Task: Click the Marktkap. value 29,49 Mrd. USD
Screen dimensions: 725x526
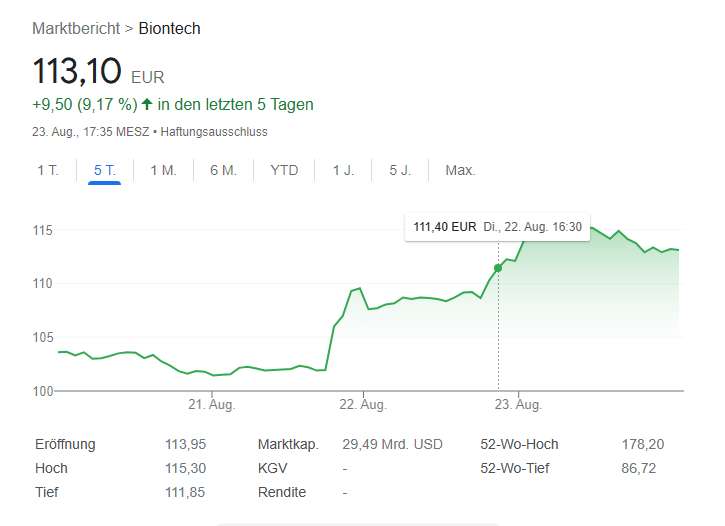Action: pos(392,444)
